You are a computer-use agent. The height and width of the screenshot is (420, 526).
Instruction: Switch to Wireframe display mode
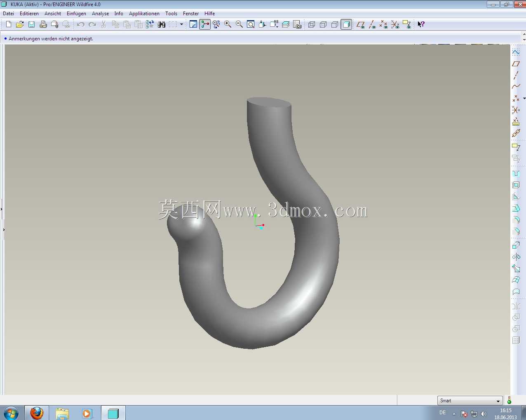tap(312, 25)
